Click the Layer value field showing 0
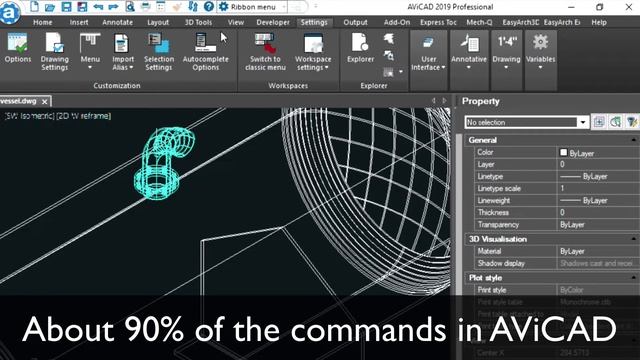Image resolution: width=640 pixels, height=360 pixels. 598,164
